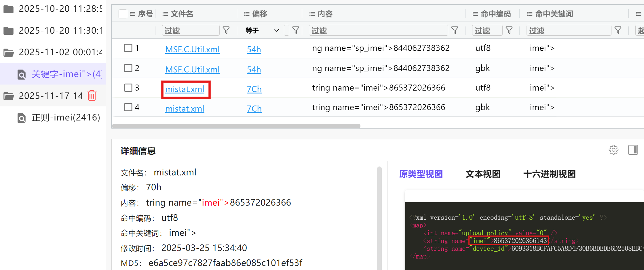Screen dimensions: 644x270
Task: Tick checkbox for row 3 mistat.xml
Action: click(128, 88)
